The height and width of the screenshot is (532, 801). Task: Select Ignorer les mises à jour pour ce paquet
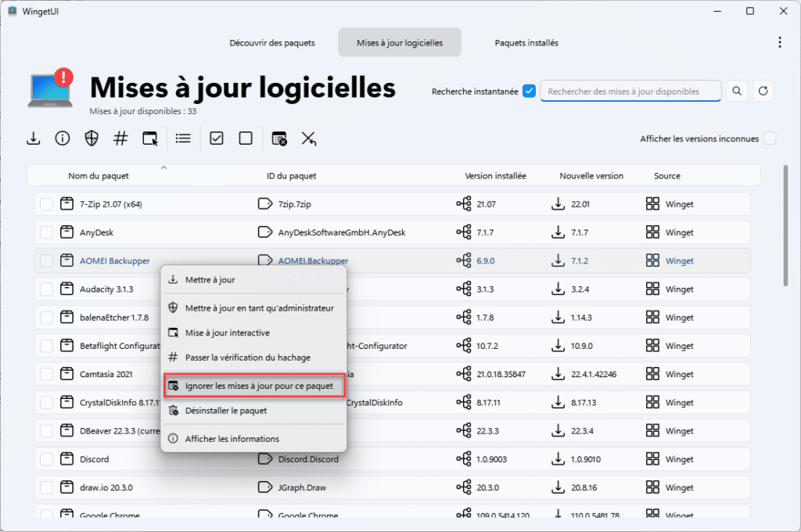pos(254,386)
